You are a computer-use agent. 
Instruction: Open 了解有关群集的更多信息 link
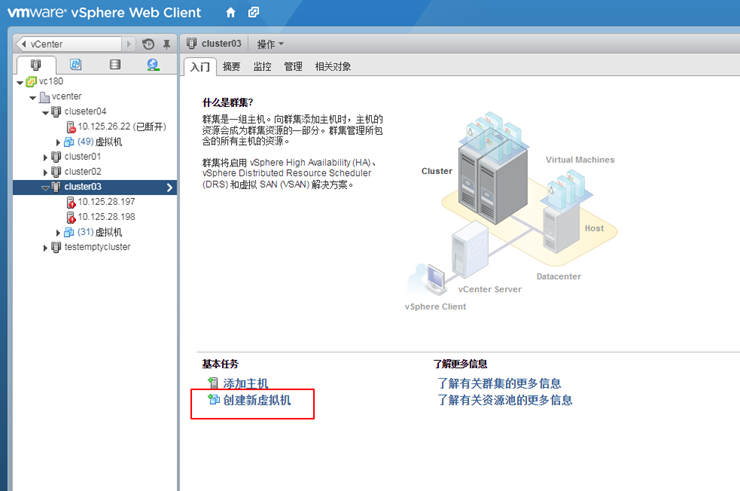[x=499, y=383]
